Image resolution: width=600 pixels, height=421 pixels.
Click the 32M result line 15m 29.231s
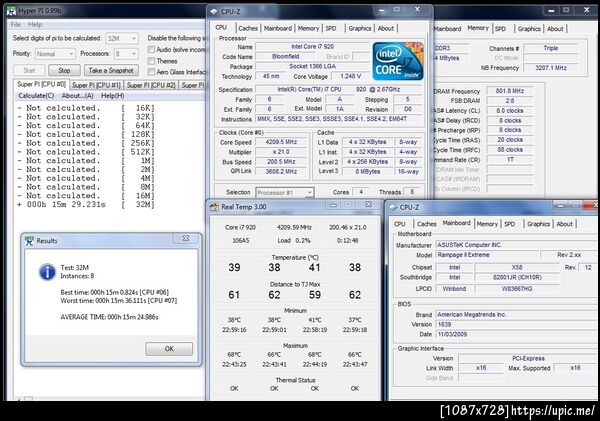[x=86, y=204]
